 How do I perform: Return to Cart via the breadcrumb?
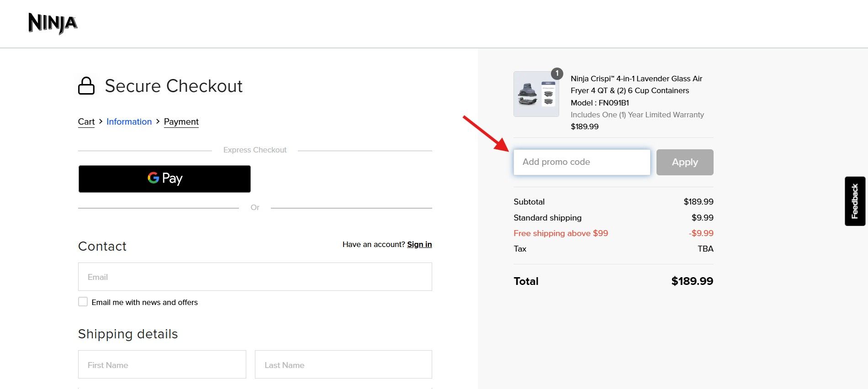pos(86,121)
